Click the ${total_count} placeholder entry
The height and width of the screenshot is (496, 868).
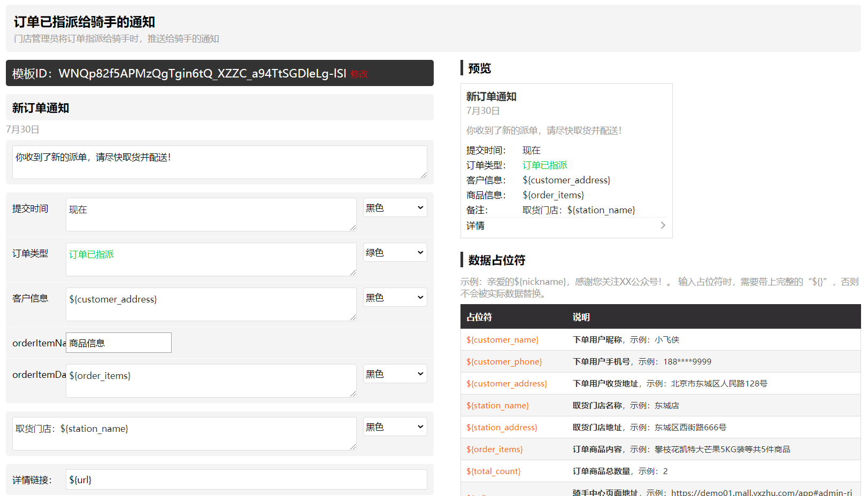point(493,471)
